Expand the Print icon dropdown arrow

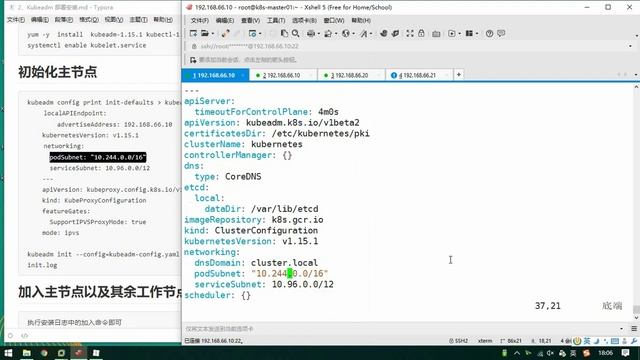(x=318, y=34)
